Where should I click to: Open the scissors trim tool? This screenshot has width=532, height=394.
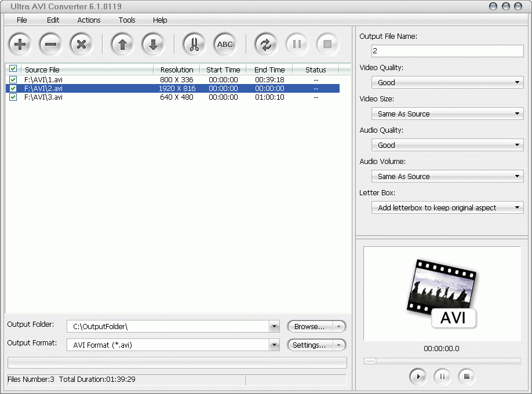pos(194,44)
